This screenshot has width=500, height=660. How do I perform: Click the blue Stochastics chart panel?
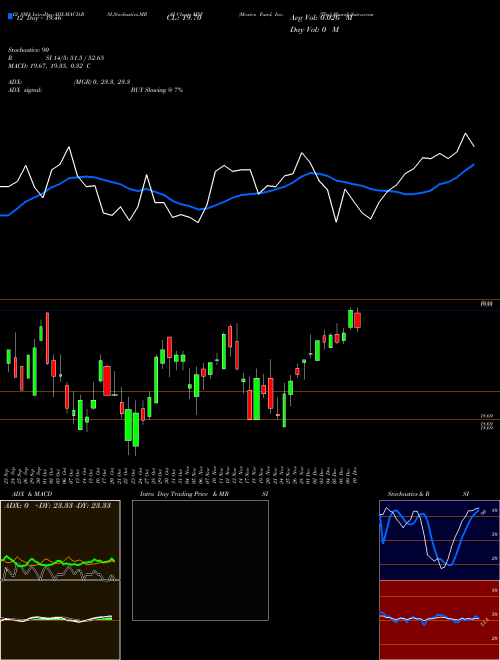coord(439,540)
